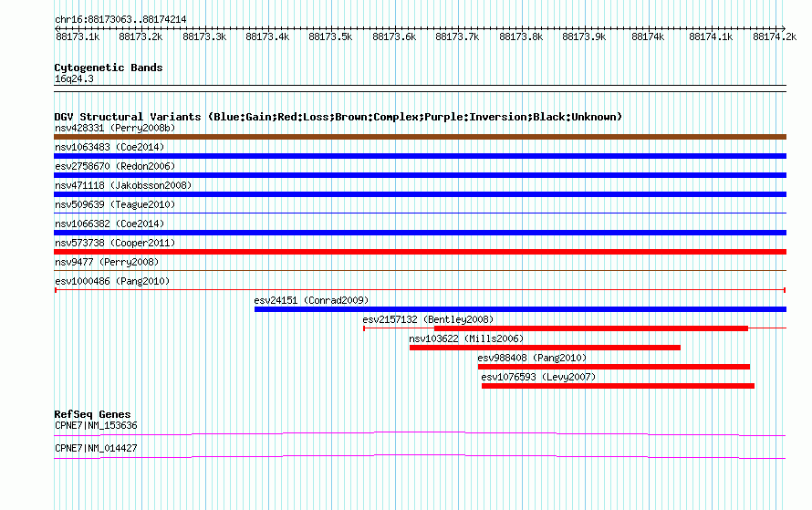Open the nsv509639 (Teague2010) label
Screen dimensions: 812x510
click(115, 204)
